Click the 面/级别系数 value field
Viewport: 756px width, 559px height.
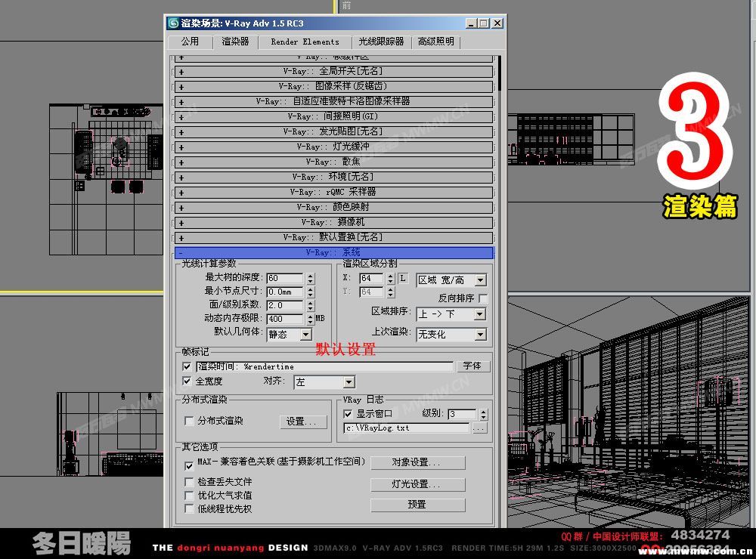[285, 305]
